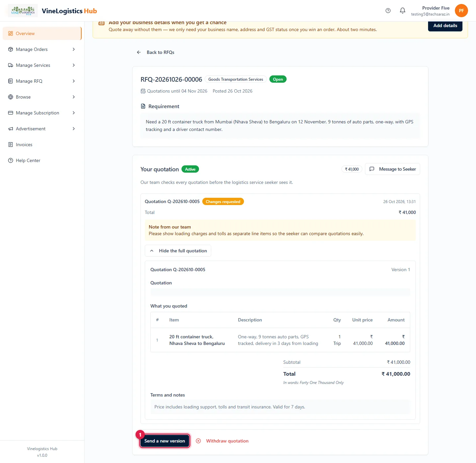Image resolution: width=476 pixels, height=463 pixels.
Task: Click the Manage Subscription card icon
Action: point(11,113)
